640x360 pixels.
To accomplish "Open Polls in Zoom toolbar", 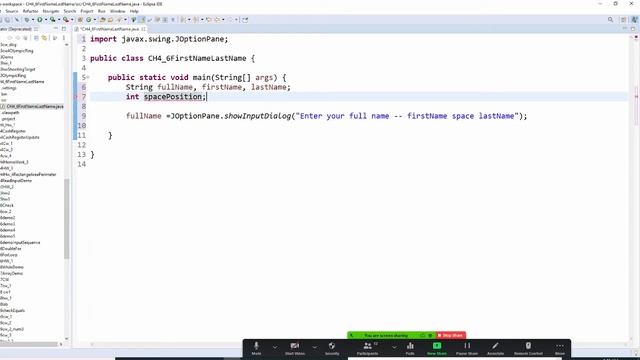I will (410, 348).
